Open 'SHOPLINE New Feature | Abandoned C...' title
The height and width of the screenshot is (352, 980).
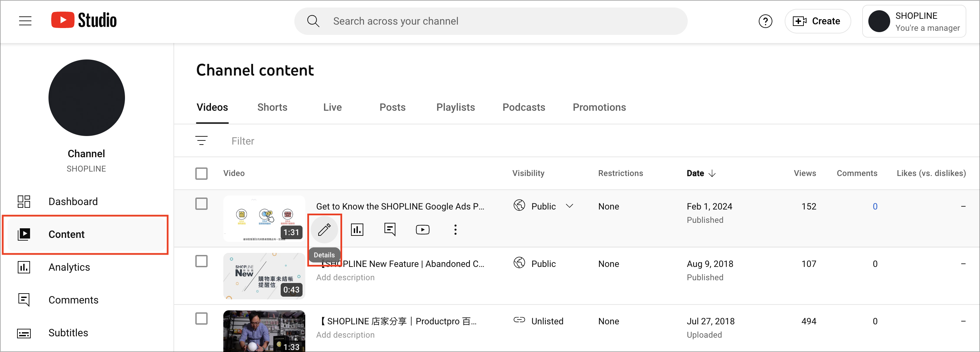click(403, 263)
